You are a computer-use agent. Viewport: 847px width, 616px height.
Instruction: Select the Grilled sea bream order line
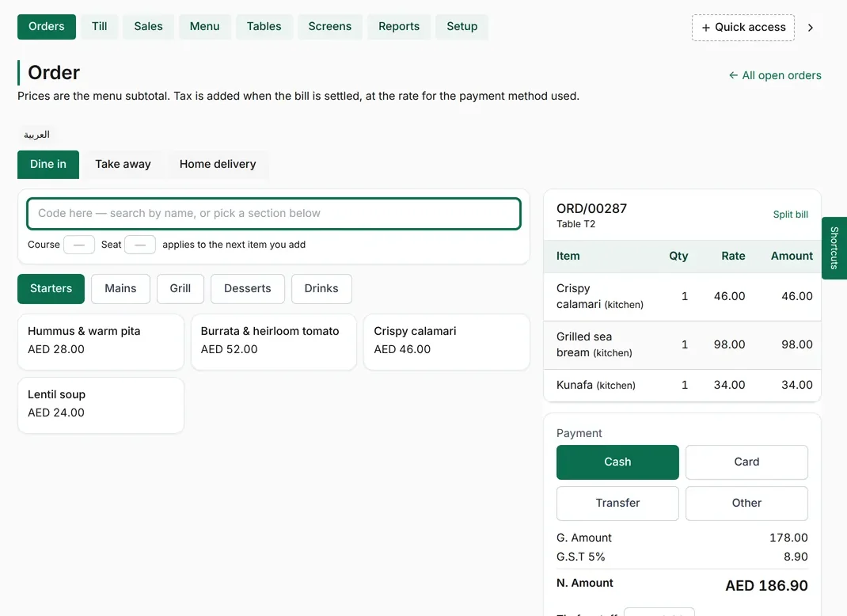[682, 345]
